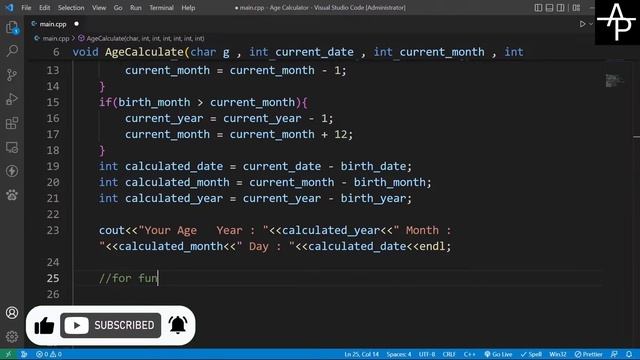This screenshot has height=360, width=640.
Task: Toggle the primary side bar layout icon
Action: pos(538,7)
